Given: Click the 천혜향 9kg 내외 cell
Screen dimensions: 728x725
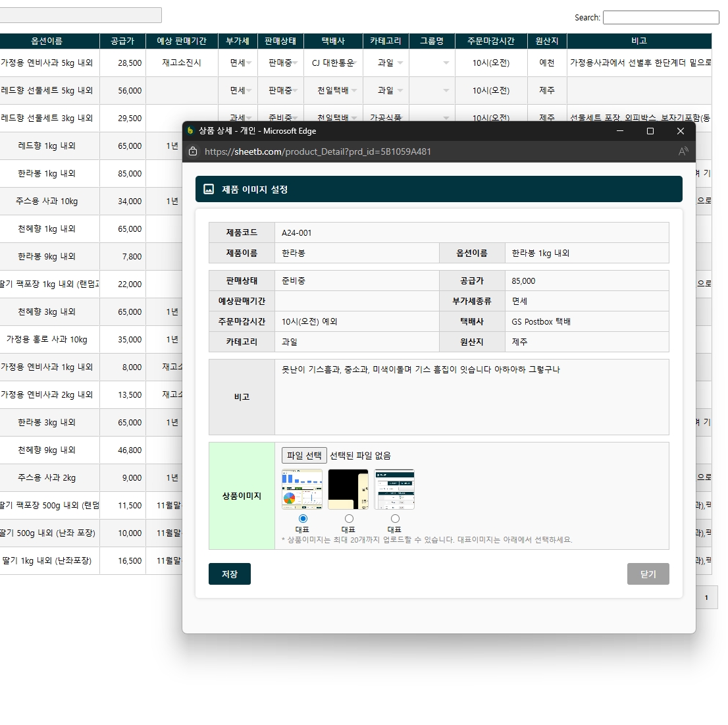Looking at the screenshot, I should 47,450.
